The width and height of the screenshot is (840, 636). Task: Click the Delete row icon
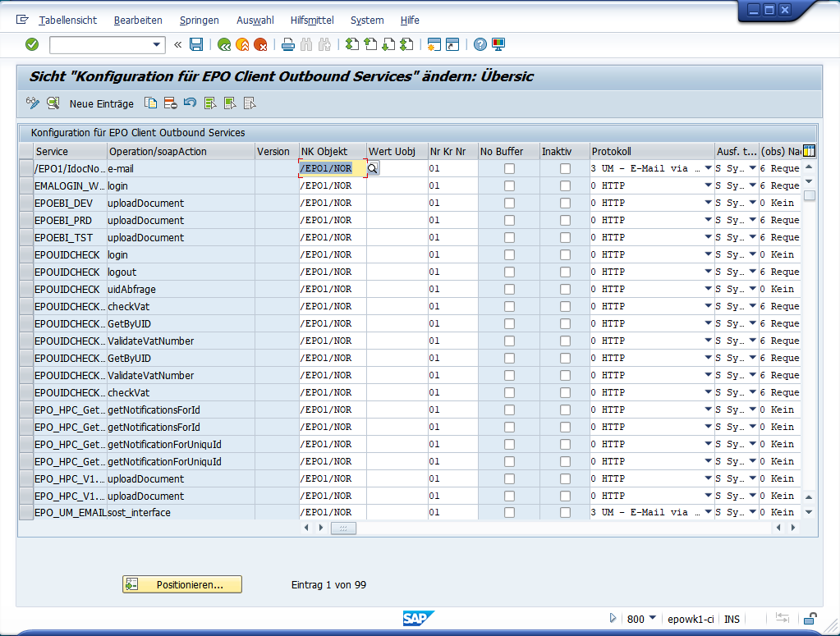(x=170, y=103)
